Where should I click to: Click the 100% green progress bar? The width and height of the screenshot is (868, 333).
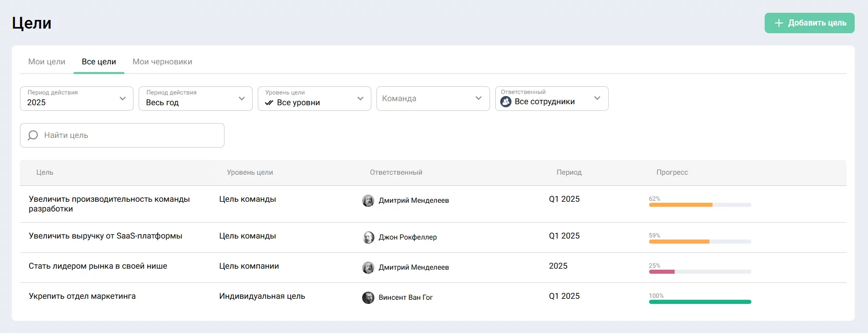(x=700, y=302)
